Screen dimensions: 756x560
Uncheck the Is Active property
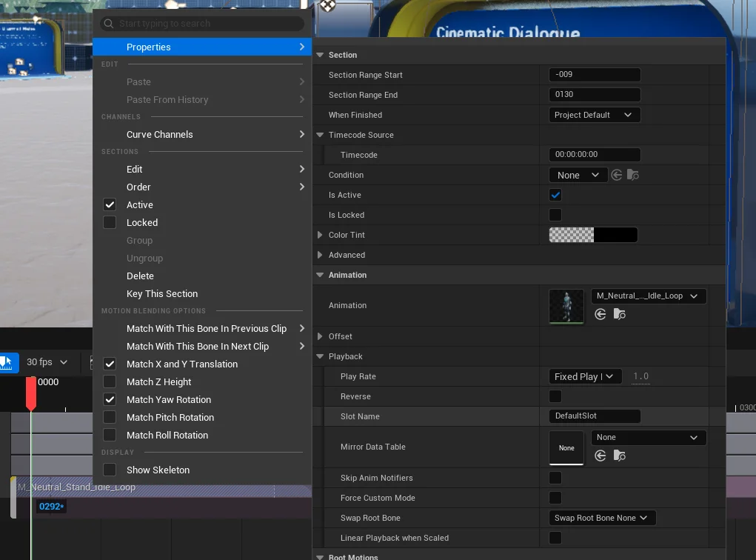click(555, 195)
